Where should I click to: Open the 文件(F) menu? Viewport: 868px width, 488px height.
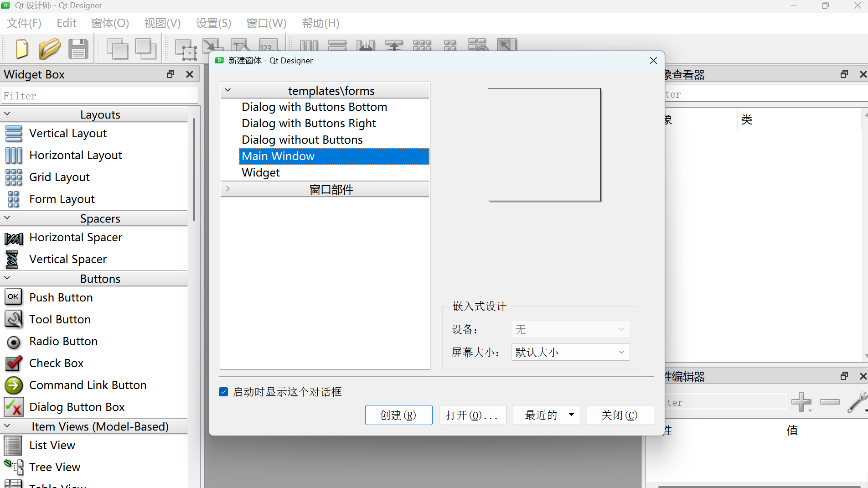pos(24,23)
